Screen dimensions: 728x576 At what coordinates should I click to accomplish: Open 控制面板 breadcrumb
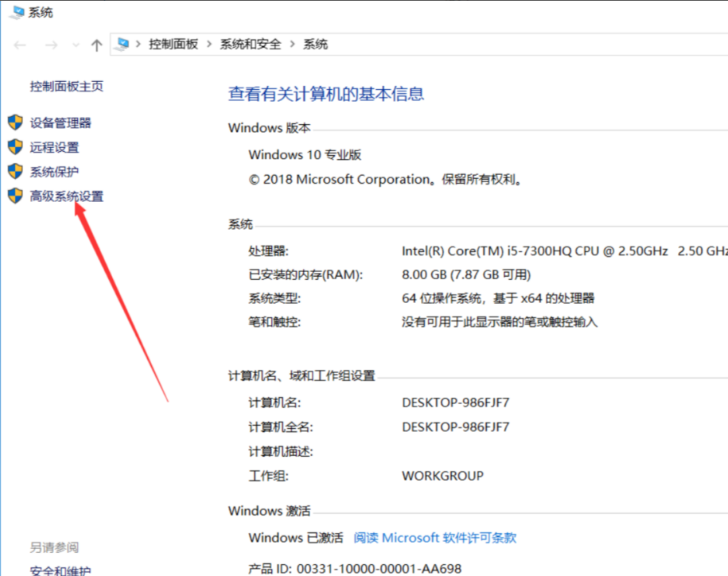pos(173,44)
